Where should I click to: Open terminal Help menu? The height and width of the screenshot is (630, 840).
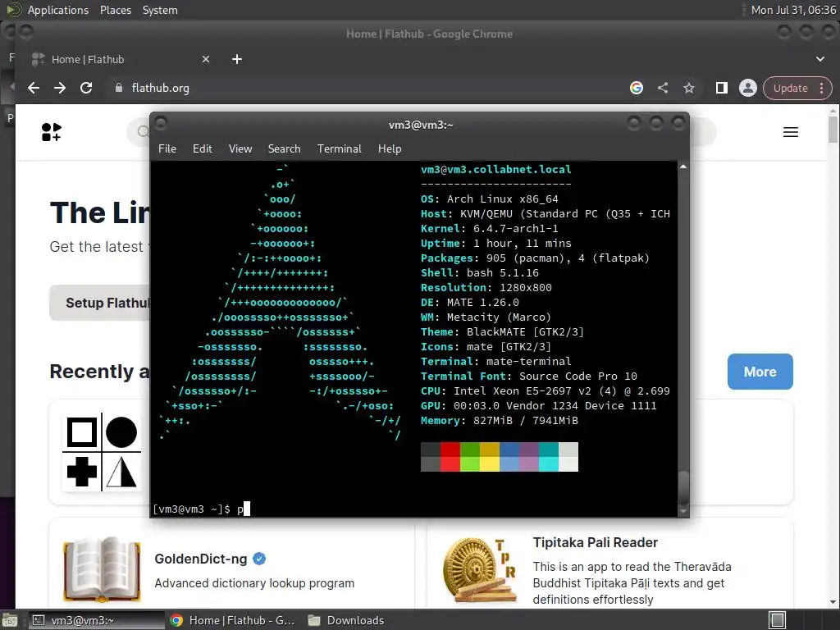390,149
